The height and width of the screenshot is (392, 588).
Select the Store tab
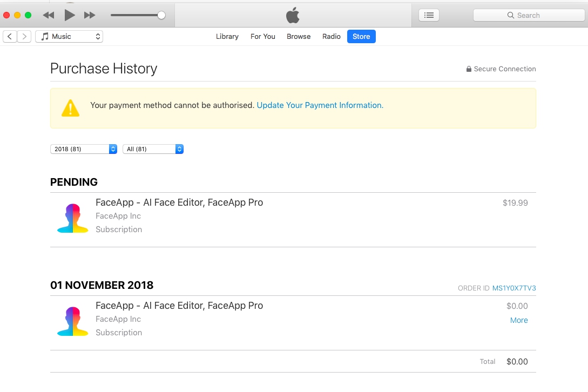(x=361, y=36)
